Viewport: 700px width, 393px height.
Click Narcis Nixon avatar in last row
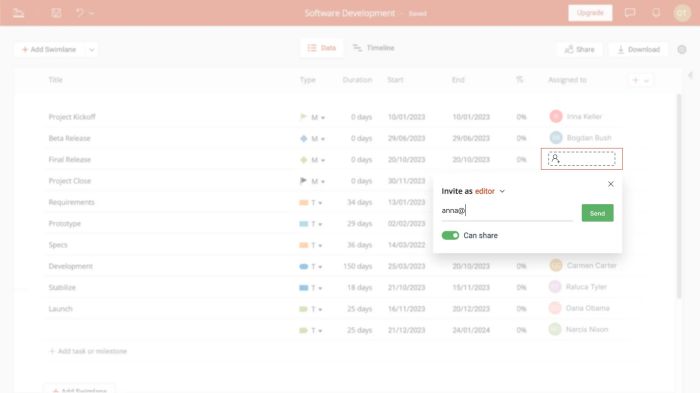tap(555, 329)
